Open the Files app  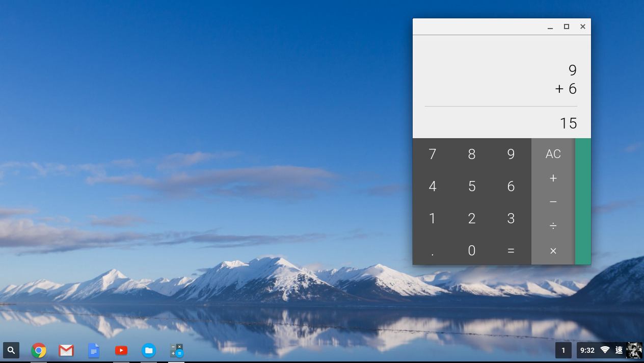coord(149,350)
